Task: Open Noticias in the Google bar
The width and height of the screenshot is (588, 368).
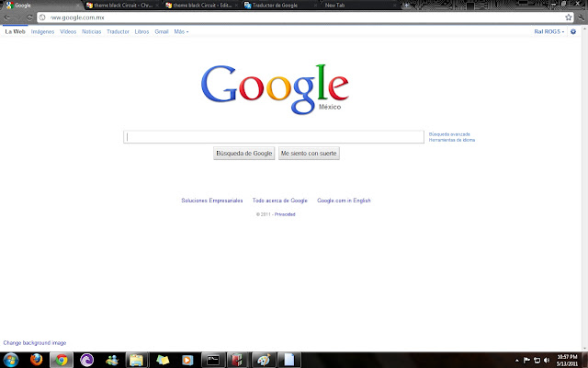Action: (x=92, y=31)
